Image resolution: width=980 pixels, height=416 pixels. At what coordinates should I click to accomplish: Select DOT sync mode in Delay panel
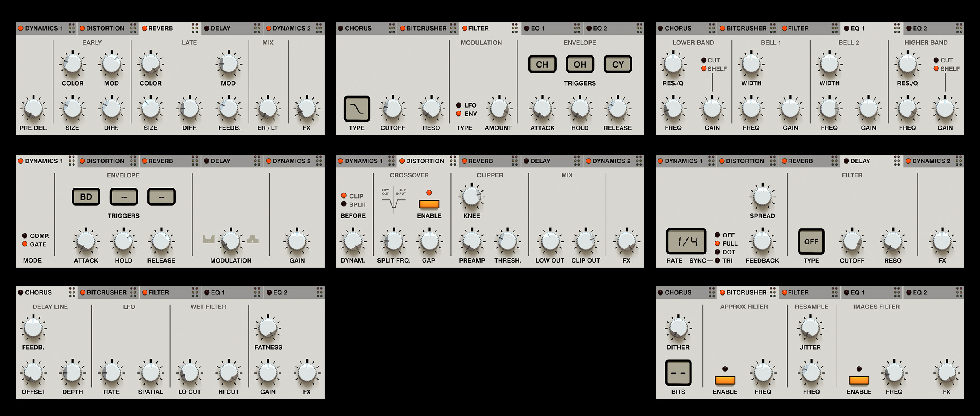coord(725,252)
